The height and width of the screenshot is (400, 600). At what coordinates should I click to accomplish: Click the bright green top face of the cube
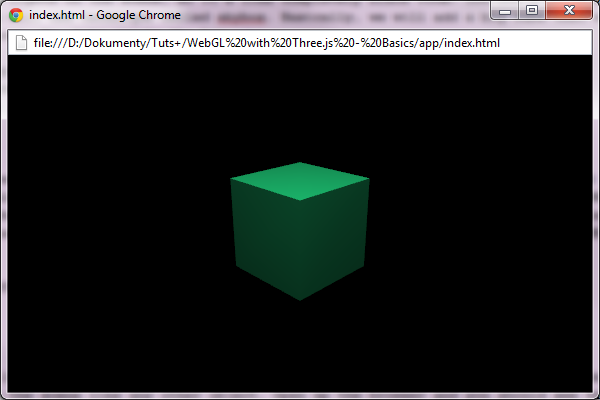[300, 180]
